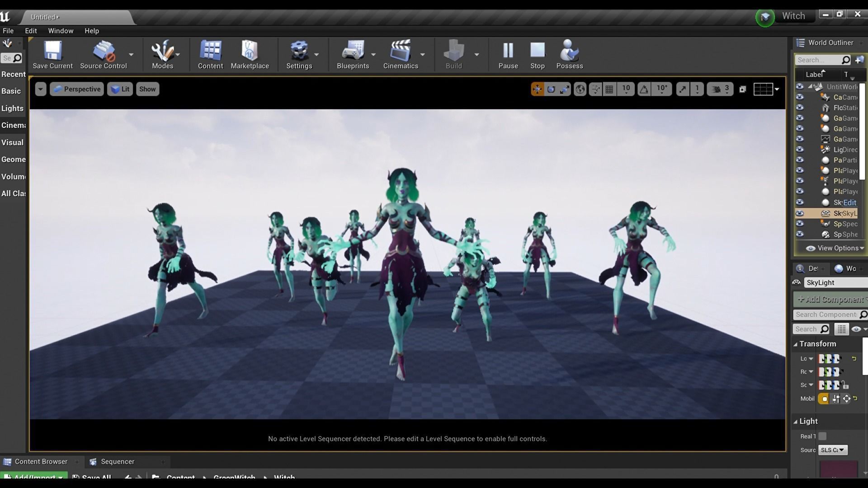868x488 pixels.
Task: Toggle the Real Time Capture checkbox
Action: [x=822, y=436]
